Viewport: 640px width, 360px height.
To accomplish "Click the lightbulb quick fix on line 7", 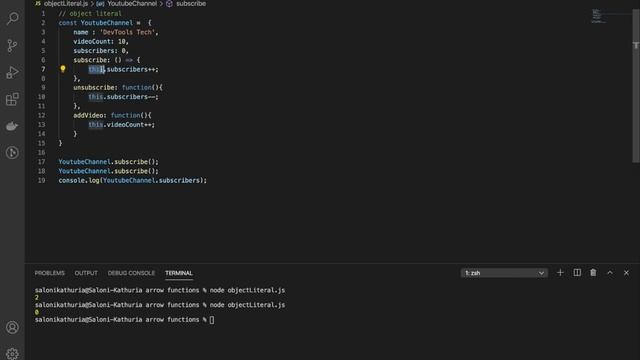I will 63,69.
